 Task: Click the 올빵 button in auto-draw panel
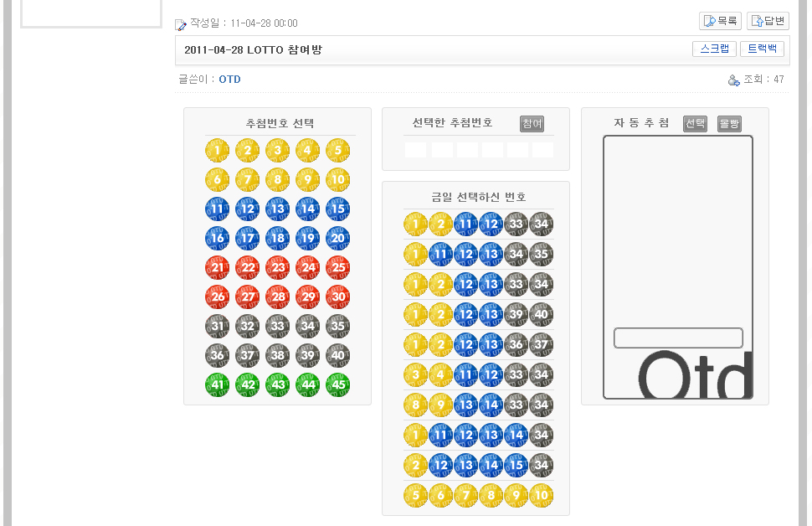(x=729, y=123)
